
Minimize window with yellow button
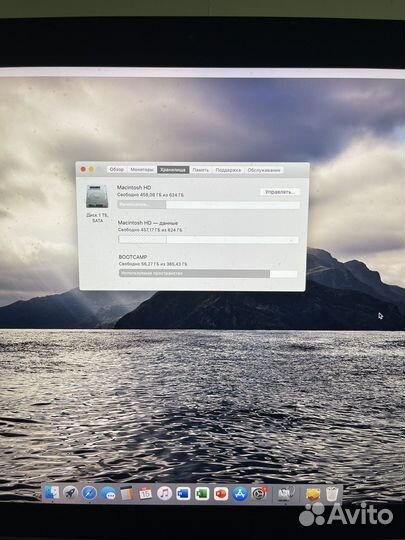point(92,169)
